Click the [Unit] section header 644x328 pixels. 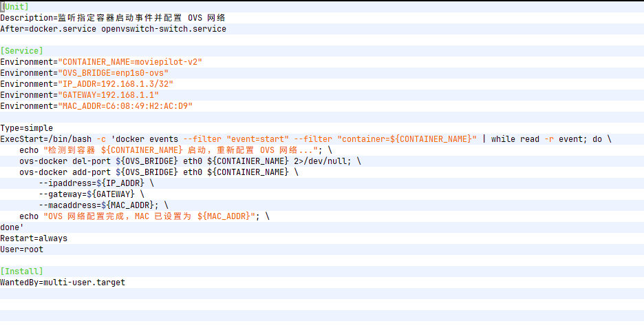coord(14,7)
